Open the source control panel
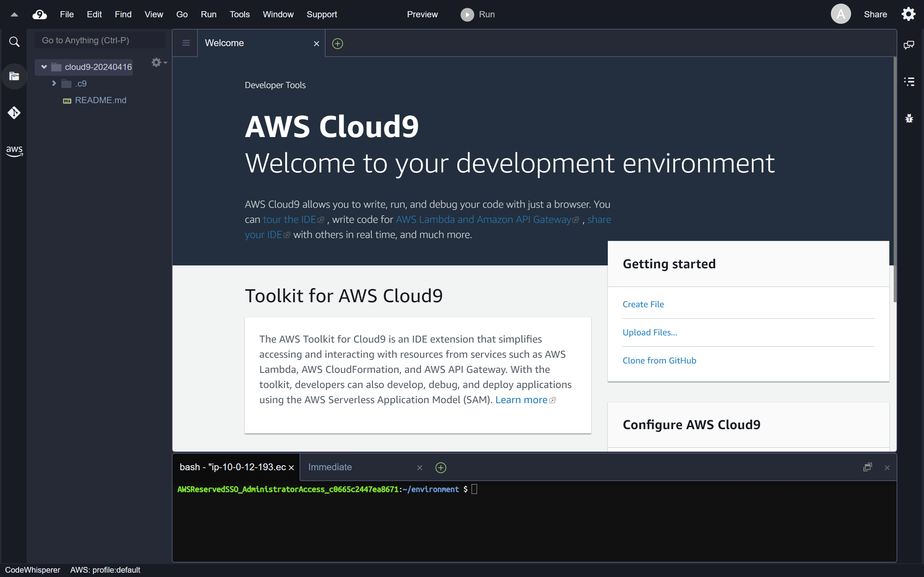The image size is (924, 577). pos(14,113)
